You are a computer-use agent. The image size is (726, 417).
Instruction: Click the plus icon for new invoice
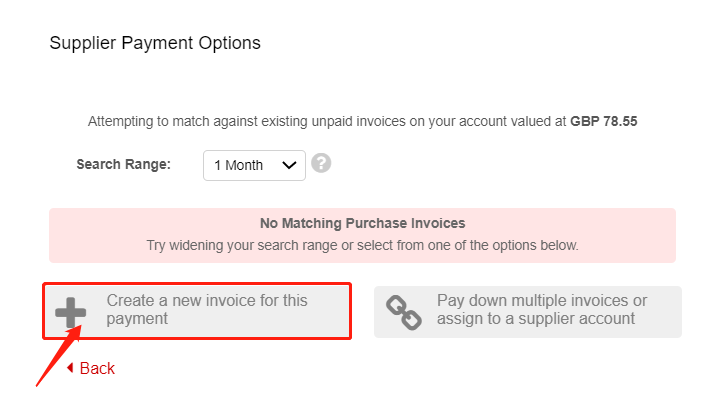pos(70,312)
